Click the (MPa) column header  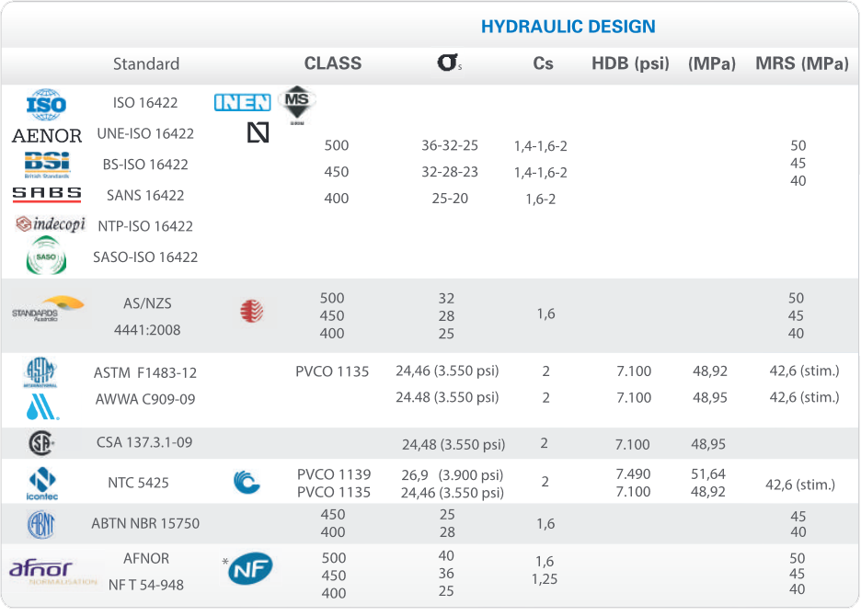pyautogui.click(x=712, y=63)
